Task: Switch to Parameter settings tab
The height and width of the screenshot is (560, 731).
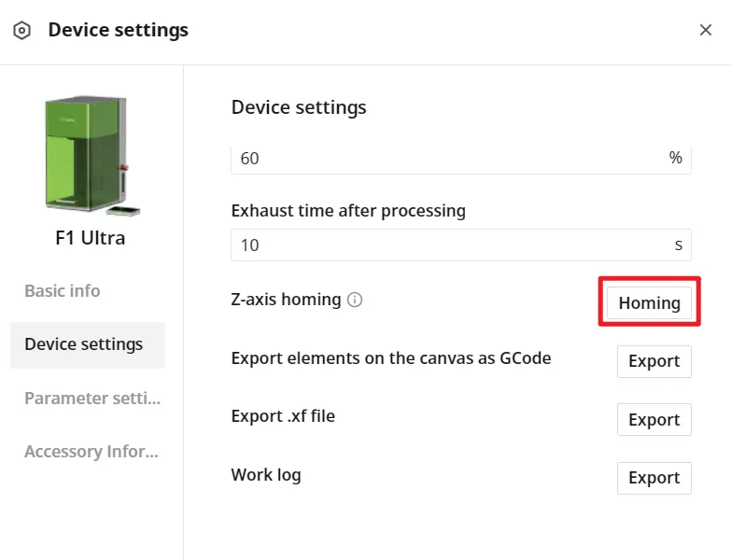Action: tap(92, 399)
